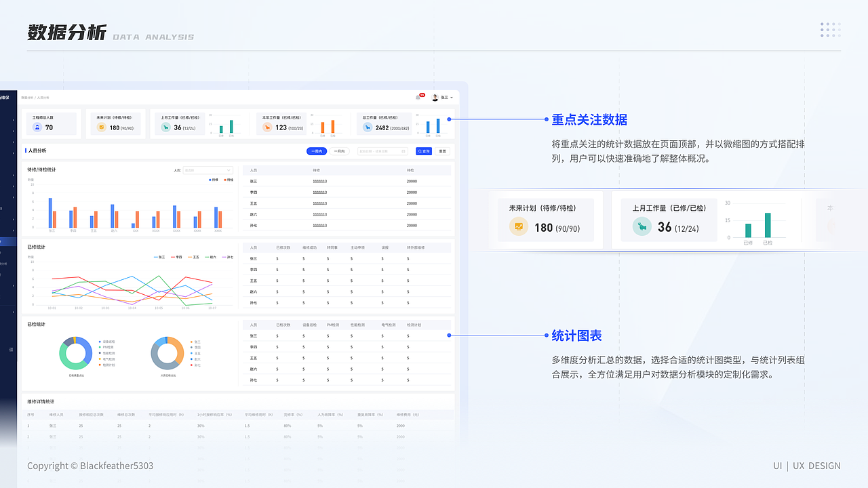The image size is (868, 488).
Task: Click the yellow 未来计划 icon in enlarged callout
Action: coord(519,227)
